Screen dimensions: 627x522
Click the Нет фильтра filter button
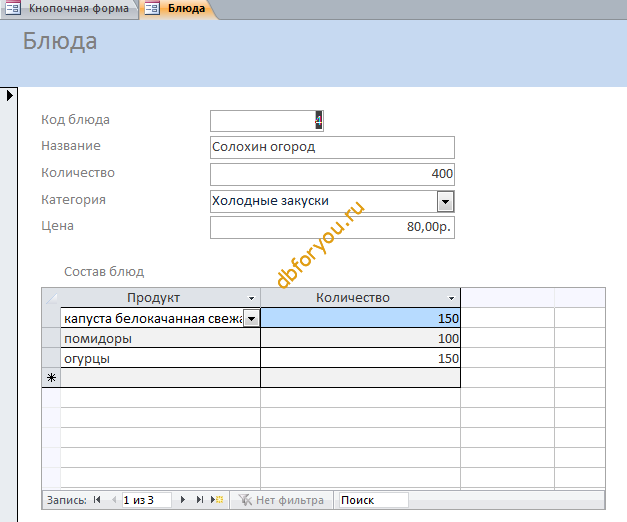pos(281,500)
